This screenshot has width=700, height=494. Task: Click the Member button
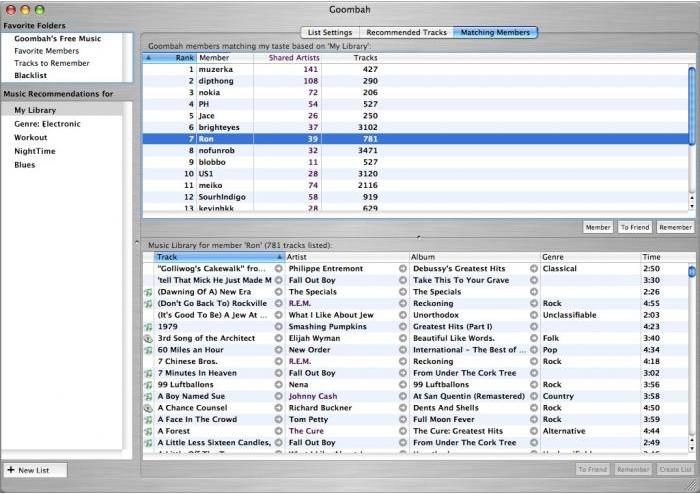[598, 227]
